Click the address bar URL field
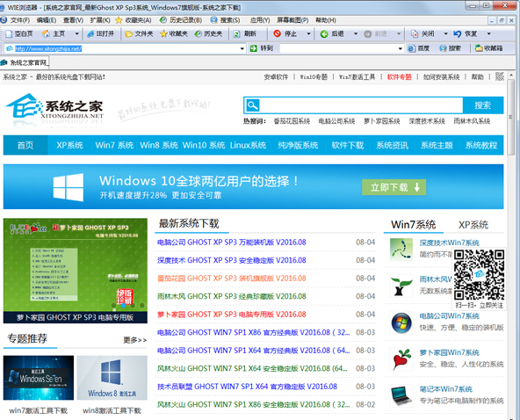The image size is (520, 420). tap(126, 49)
